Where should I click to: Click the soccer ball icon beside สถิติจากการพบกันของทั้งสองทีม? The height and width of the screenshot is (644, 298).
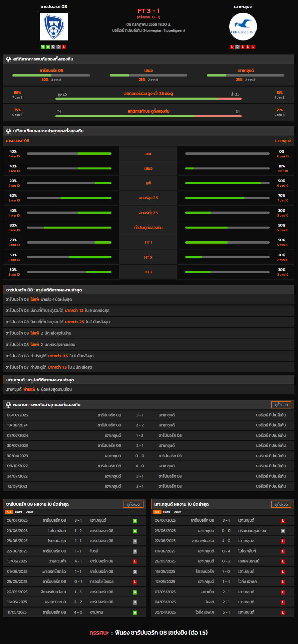[x=9, y=59]
